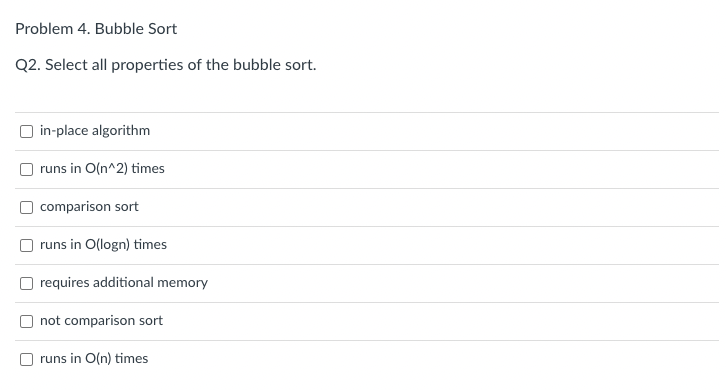Check the in-place algorithm checkbox
The image size is (726, 390).
pos(26,132)
